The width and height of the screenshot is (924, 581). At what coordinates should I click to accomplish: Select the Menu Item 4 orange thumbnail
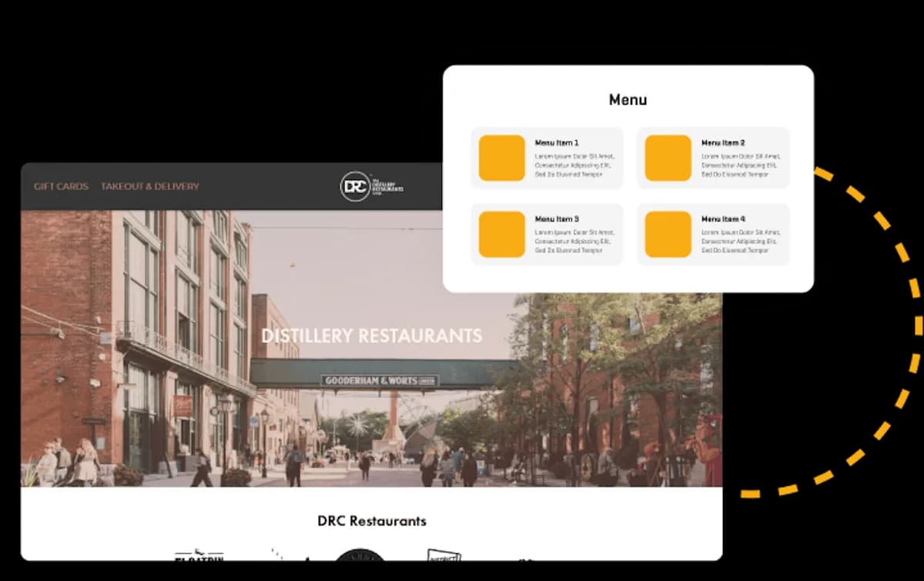[668, 234]
